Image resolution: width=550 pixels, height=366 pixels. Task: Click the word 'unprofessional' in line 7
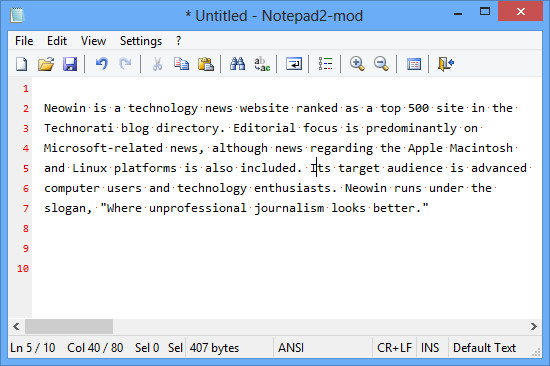(198, 208)
